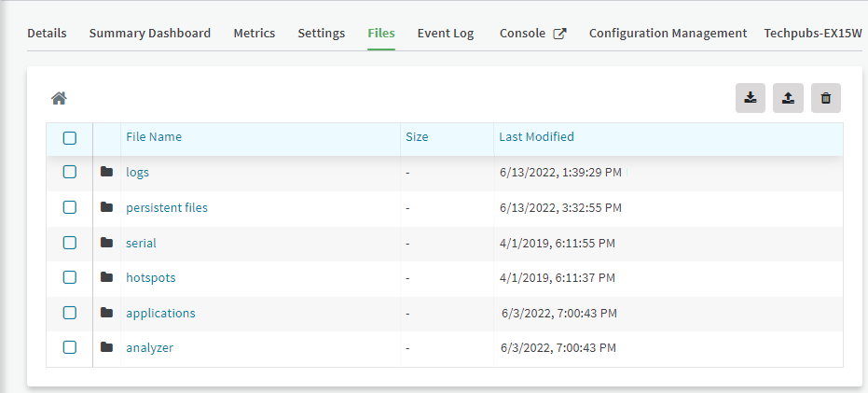The image size is (868, 393).
Task: Click the Techpubs-EX15W device name
Action: point(813,34)
